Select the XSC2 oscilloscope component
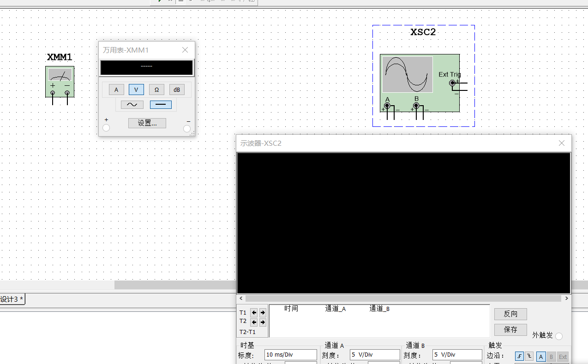Image resolution: width=588 pixels, height=364 pixels. click(420, 83)
